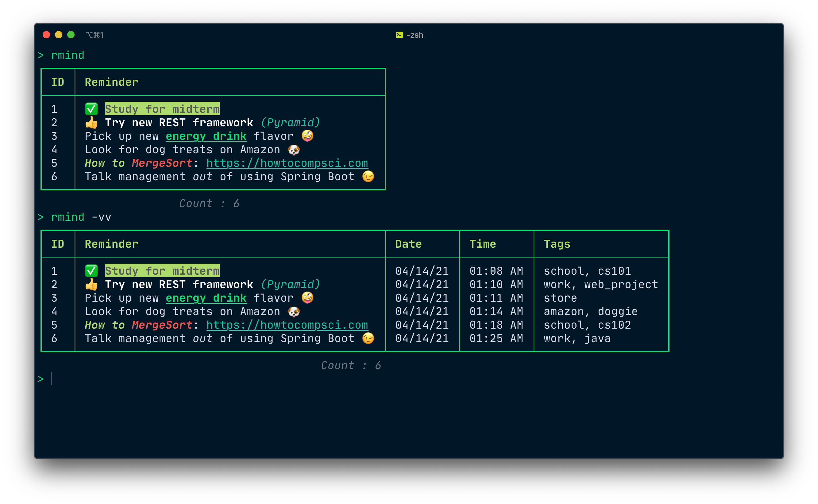Open howtocompsci.com link in first table
Viewport: 818px width, 504px height.
(287, 163)
